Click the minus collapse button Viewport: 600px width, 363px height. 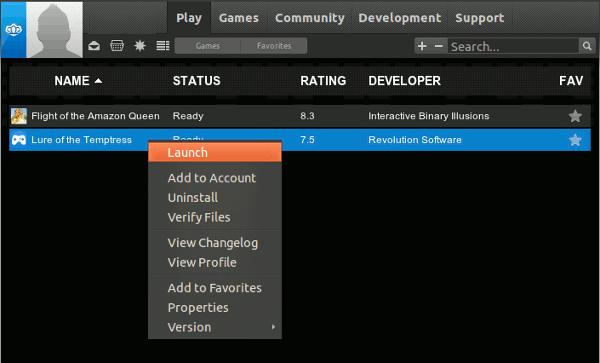click(x=439, y=46)
